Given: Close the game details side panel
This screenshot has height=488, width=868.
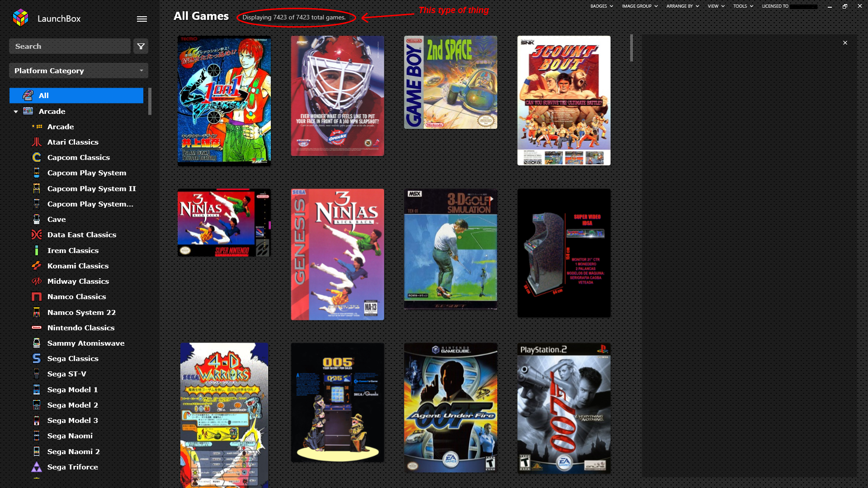Looking at the screenshot, I should click(x=845, y=43).
